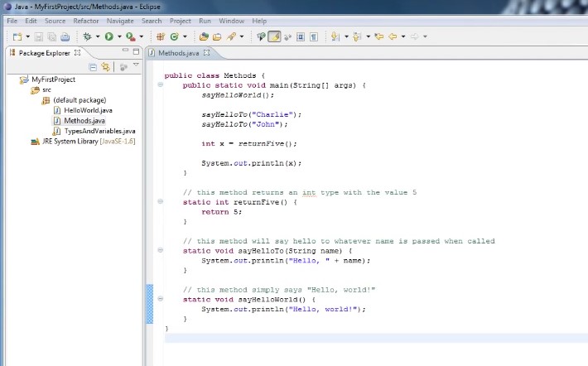Screen dimensions: 588x366
Task: Open the Package Explorer view menu triangle
Action: point(136,65)
